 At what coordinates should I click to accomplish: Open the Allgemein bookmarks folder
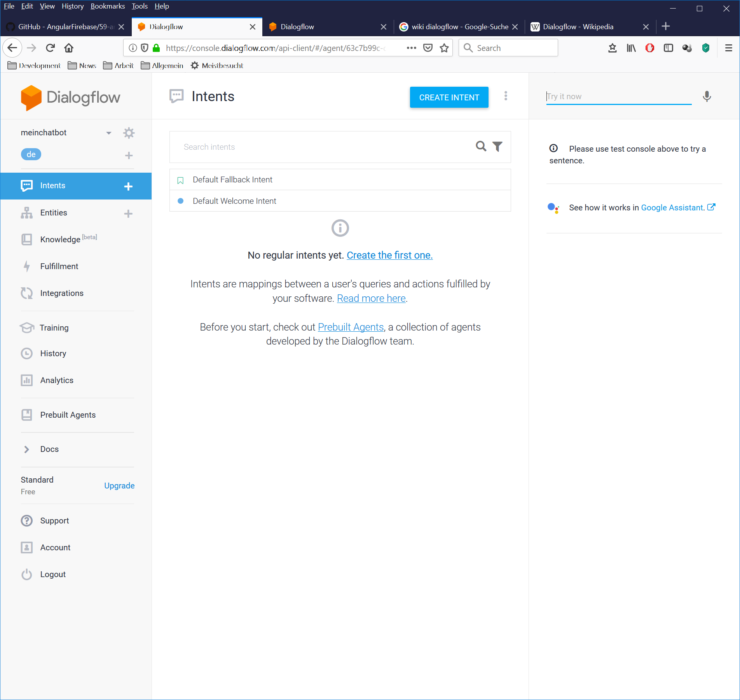[162, 66]
